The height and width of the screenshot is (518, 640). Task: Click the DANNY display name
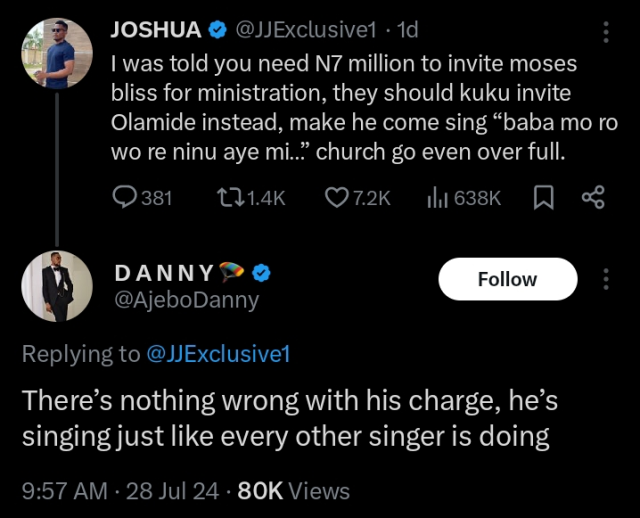[163, 274]
